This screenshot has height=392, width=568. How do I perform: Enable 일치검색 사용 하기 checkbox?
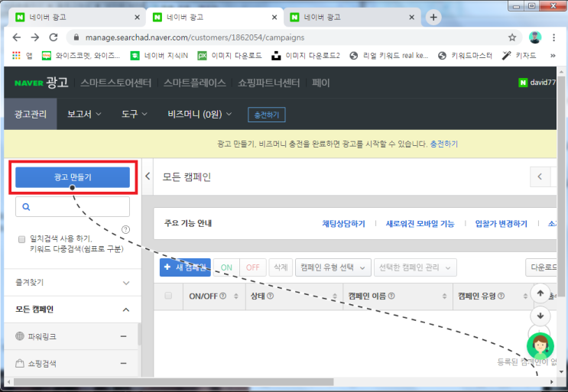tap(21, 239)
